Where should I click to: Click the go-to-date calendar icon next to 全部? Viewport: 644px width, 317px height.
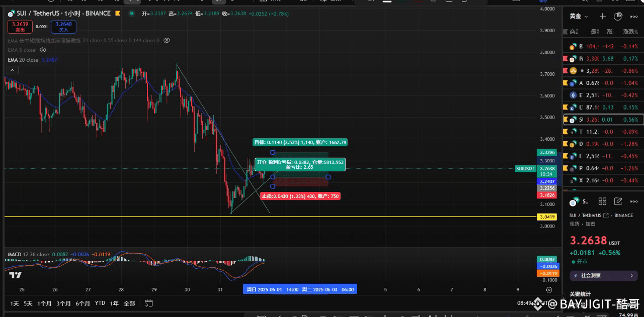pyautogui.click(x=148, y=303)
